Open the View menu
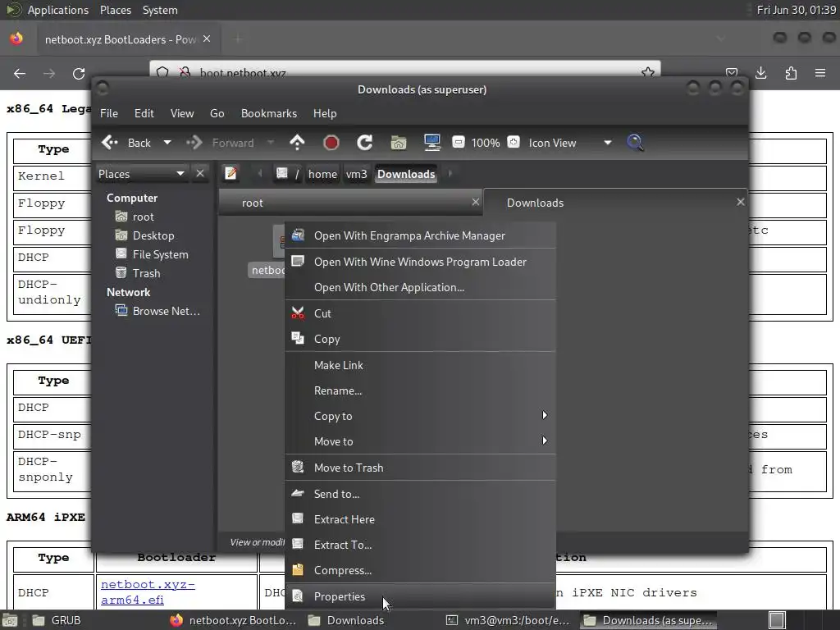This screenshot has width=840, height=630. pos(182,113)
